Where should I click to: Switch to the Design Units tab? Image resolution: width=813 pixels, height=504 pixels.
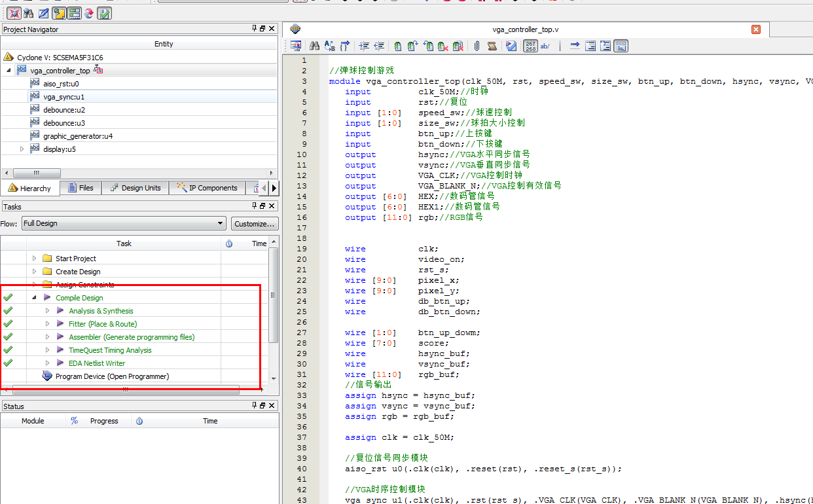[135, 188]
